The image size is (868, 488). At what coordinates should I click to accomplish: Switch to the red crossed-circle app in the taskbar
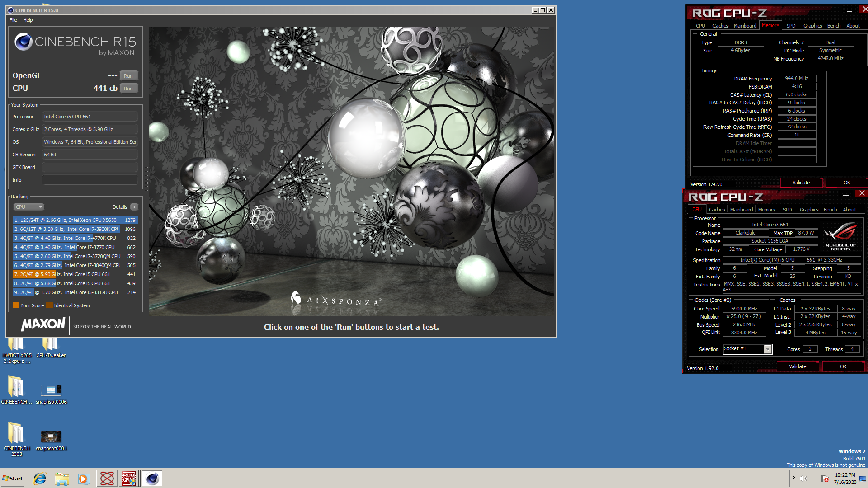[107, 479]
